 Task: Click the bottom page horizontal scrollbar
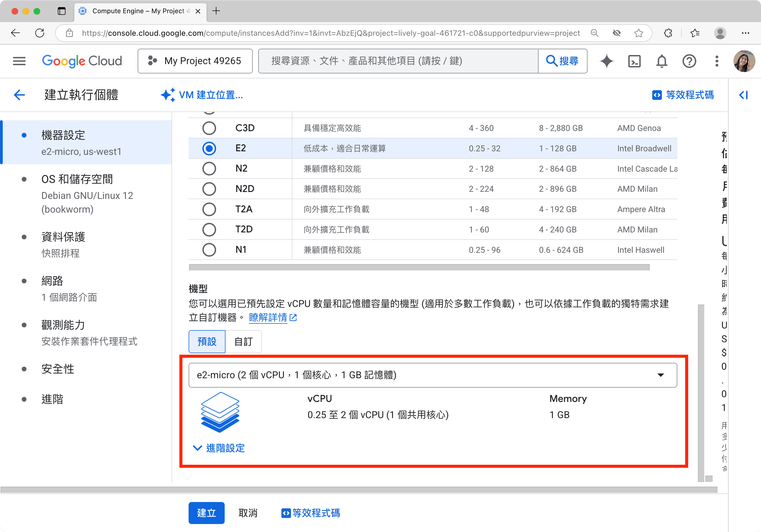point(359,490)
